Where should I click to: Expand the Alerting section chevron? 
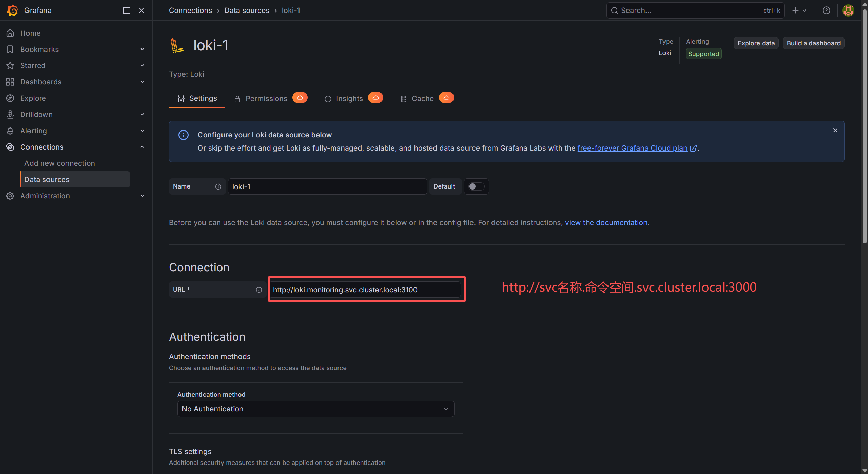coord(142,131)
